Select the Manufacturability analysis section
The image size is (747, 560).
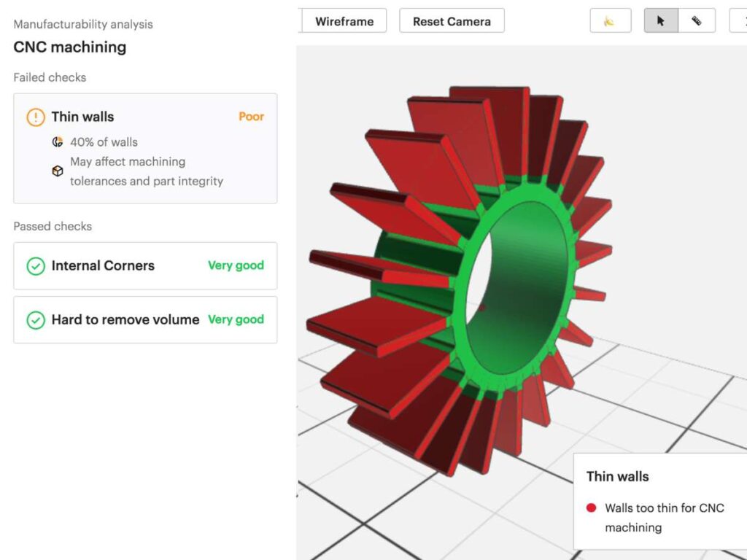(x=82, y=24)
